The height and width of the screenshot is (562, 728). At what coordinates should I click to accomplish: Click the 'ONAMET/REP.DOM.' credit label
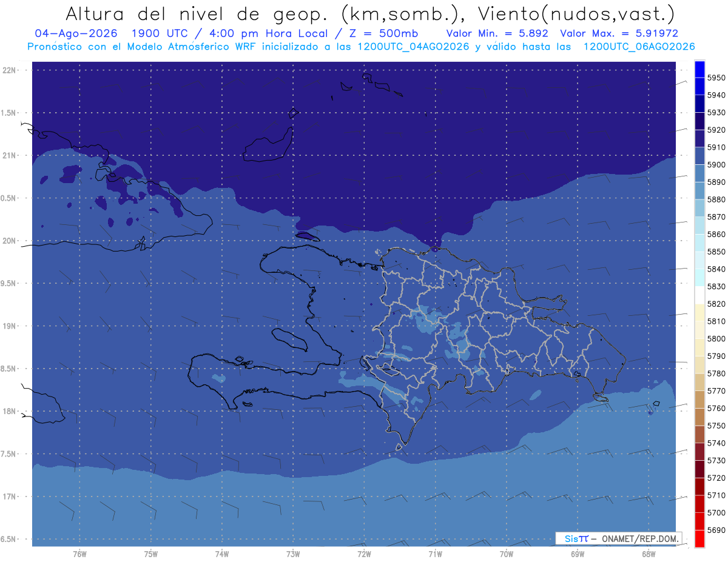point(640,538)
